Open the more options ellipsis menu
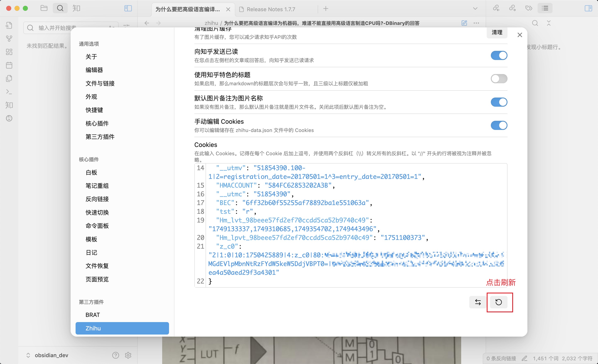The height and width of the screenshot is (364, 598). point(476,23)
